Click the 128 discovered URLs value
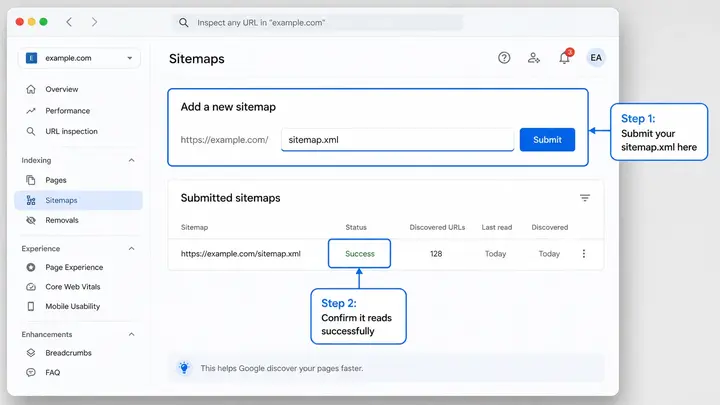The height and width of the screenshot is (405, 720). coord(436,253)
